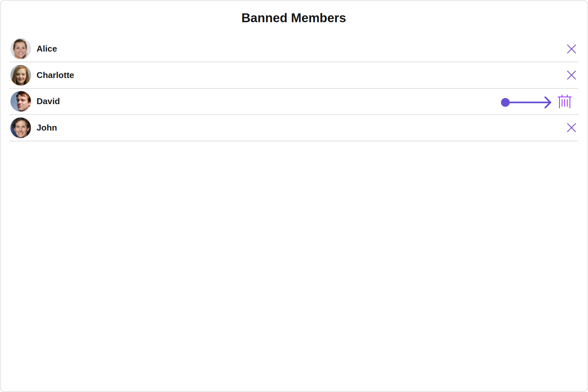The height and width of the screenshot is (392, 588).
Task: Select the name Alice
Action: click(x=47, y=49)
